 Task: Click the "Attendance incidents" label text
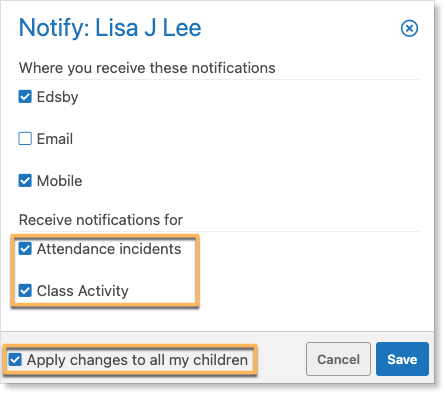pyautogui.click(x=109, y=249)
